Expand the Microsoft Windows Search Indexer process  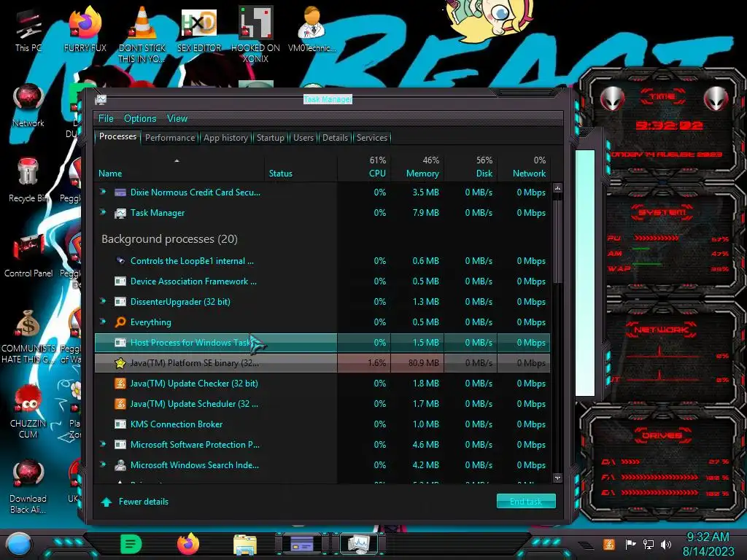pyautogui.click(x=102, y=464)
